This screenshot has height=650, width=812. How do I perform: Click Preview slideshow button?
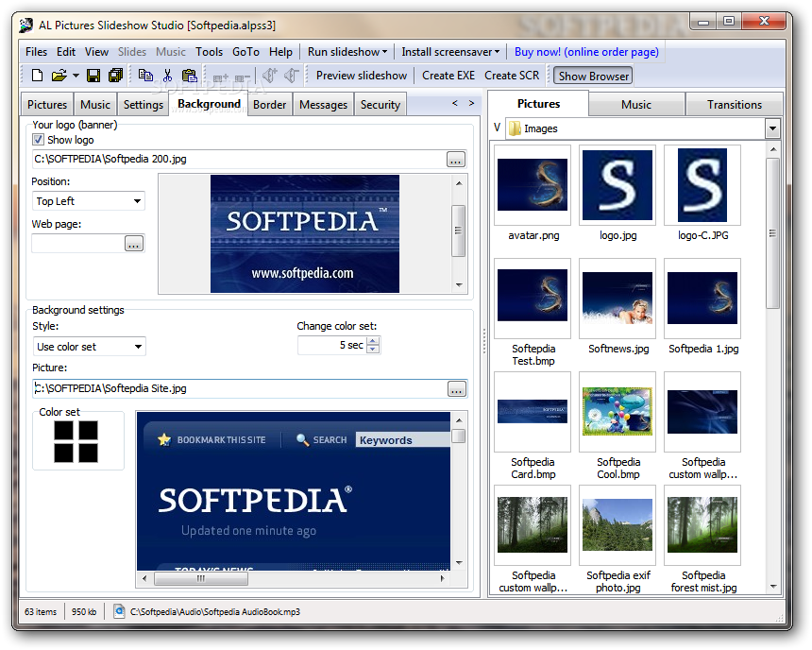362,76
